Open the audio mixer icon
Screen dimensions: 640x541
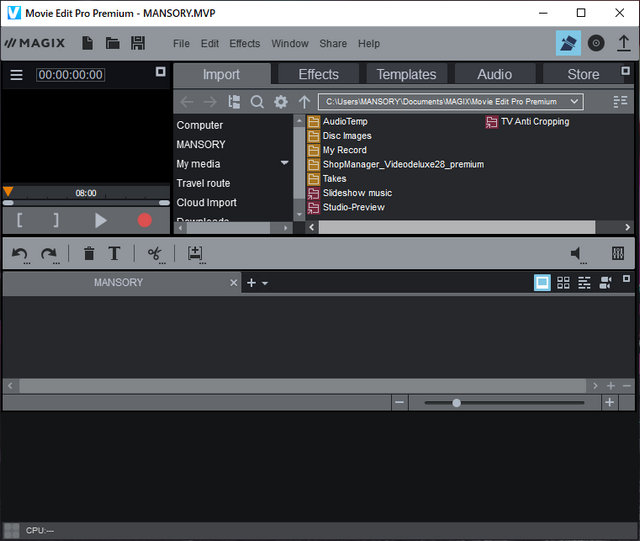(618, 254)
